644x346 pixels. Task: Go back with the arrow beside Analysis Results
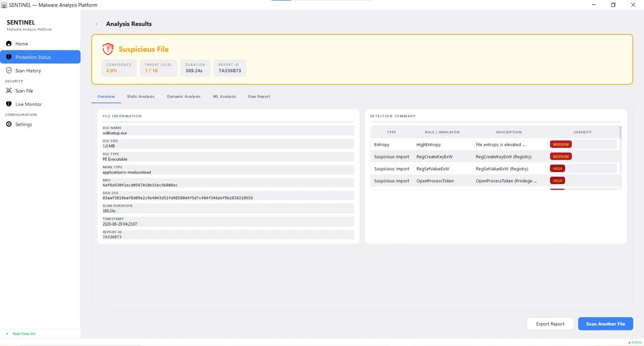97,24
